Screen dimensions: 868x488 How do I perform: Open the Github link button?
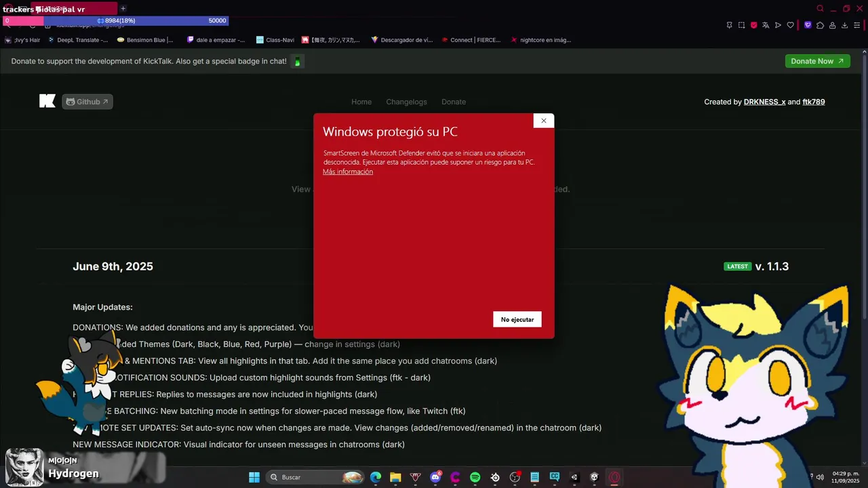pyautogui.click(x=87, y=102)
